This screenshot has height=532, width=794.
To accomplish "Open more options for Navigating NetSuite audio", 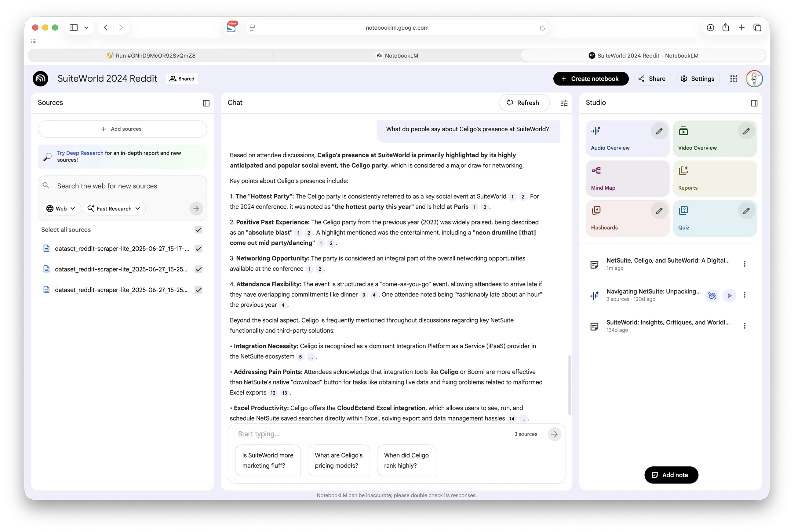I will pyautogui.click(x=745, y=295).
